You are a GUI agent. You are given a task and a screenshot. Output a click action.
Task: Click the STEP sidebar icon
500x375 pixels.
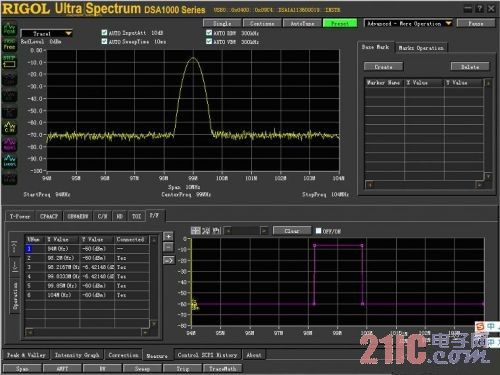(x=9, y=61)
